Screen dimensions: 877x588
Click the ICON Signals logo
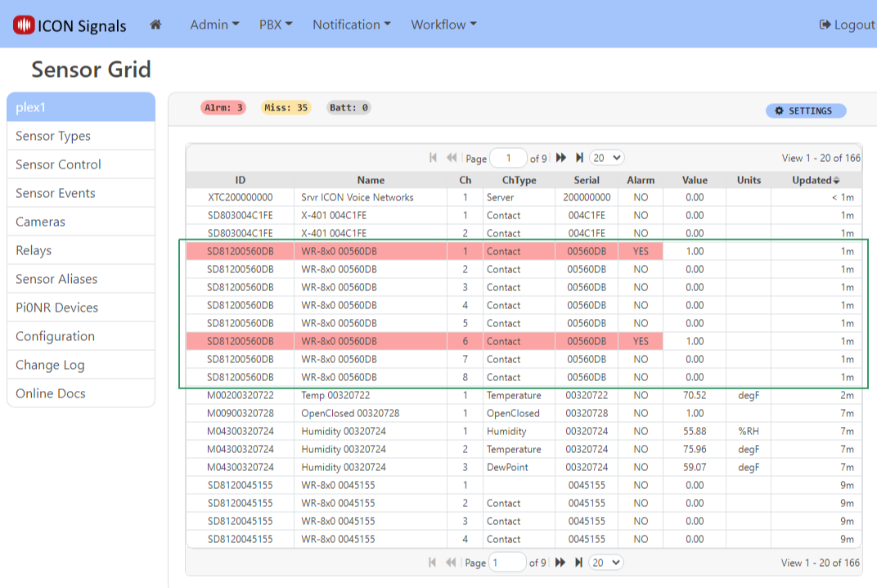click(70, 25)
